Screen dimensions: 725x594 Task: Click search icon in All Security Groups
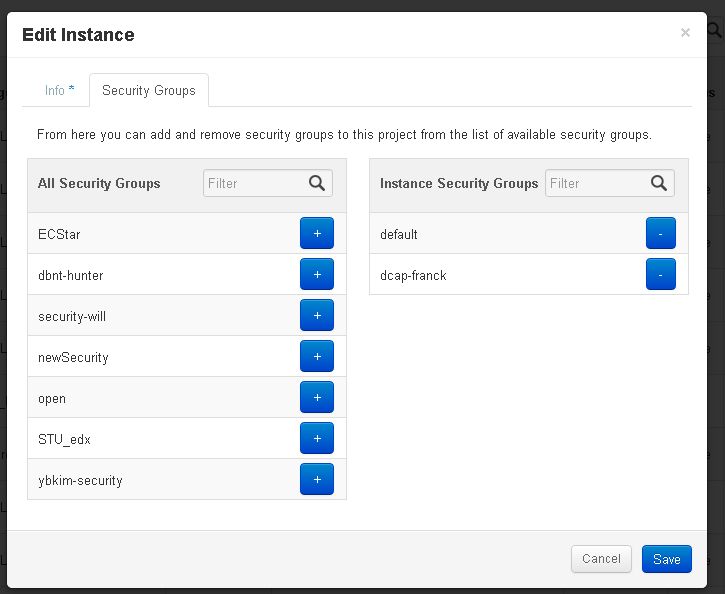(x=317, y=183)
